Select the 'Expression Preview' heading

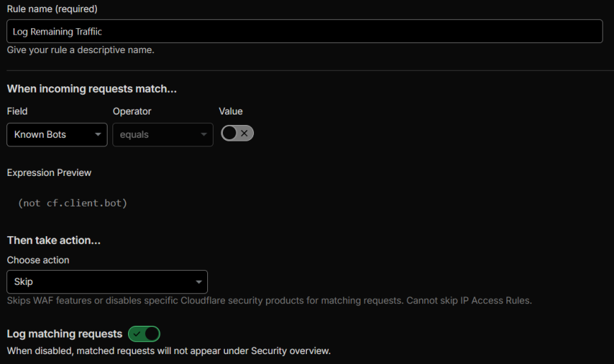[49, 172]
